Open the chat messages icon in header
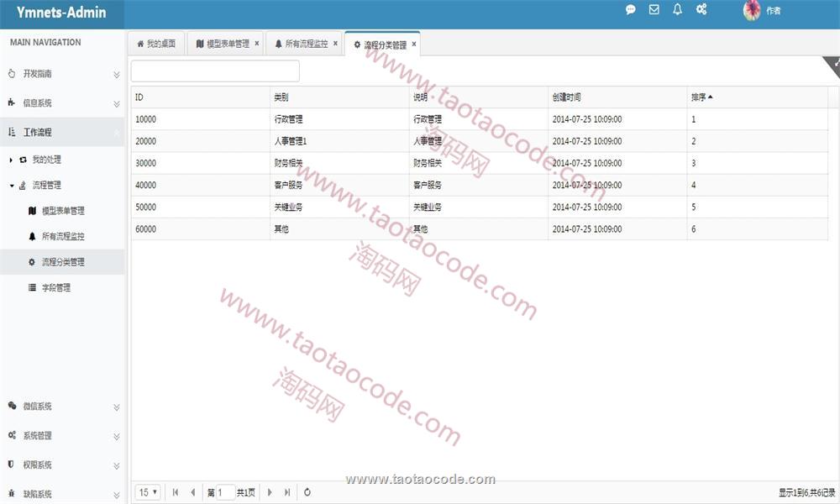 631,10
